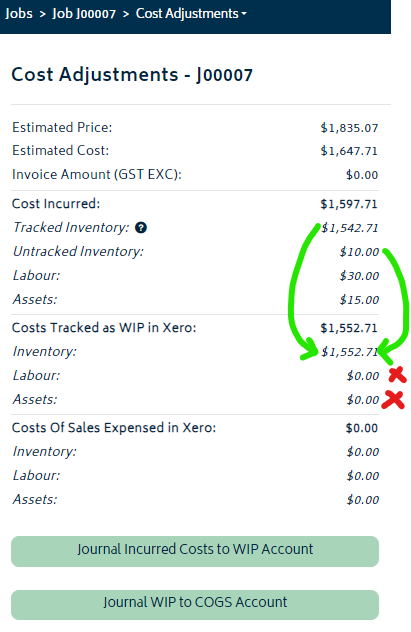Viewport: 411px width, 632px height.
Task: Click the Tracked Inventory help question icon
Action: (141, 228)
